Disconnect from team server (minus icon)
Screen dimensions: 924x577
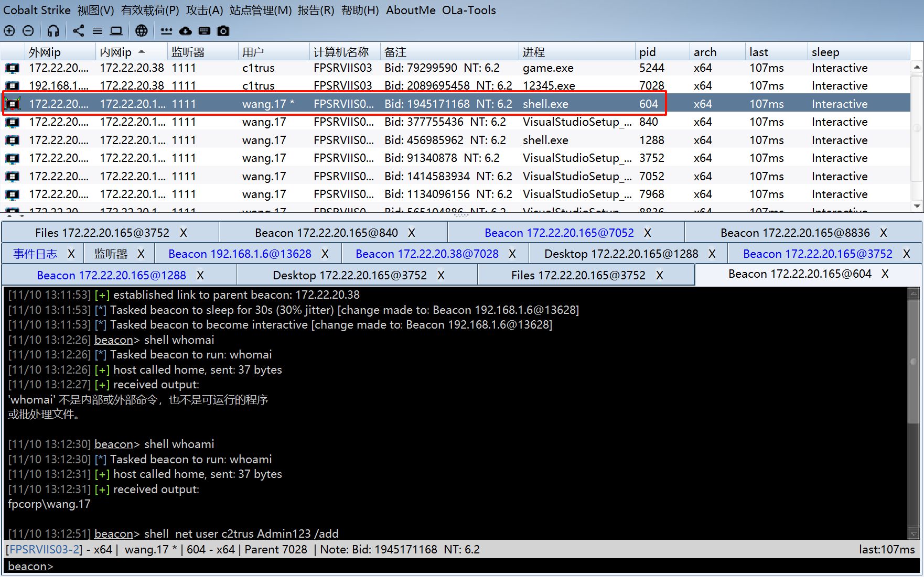click(28, 31)
